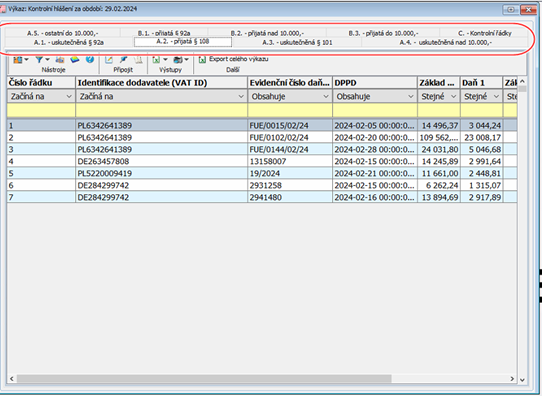Open filter mode dropdown under Číslo řádku
The width and height of the screenshot is (542, 396).
[x=69, y=97]
